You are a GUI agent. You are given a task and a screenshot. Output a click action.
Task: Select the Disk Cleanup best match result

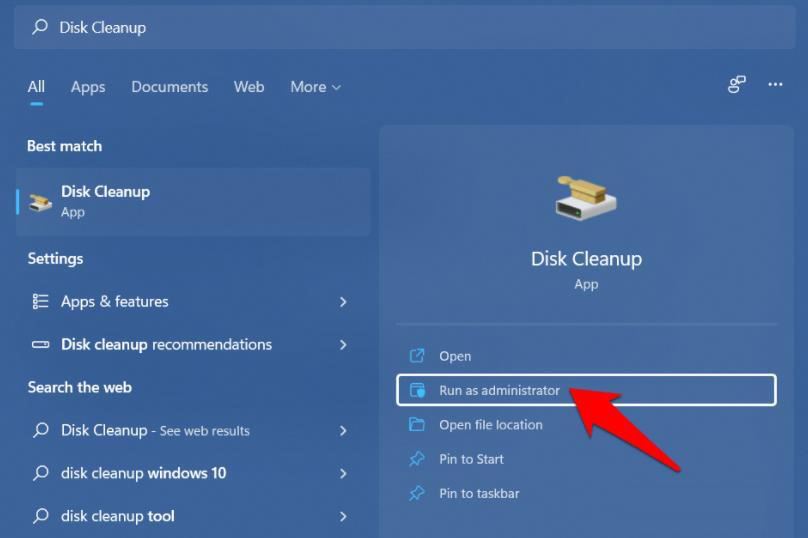(x=193, y=201)
